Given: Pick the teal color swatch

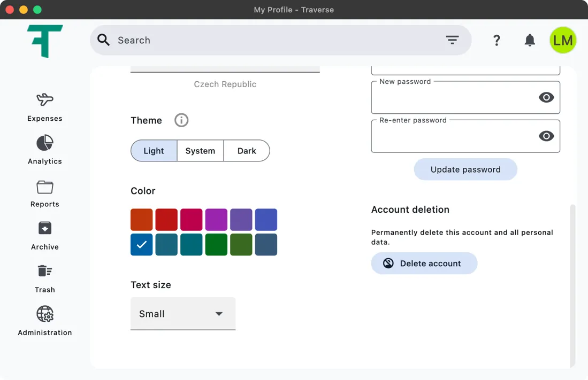Looking at the screenshot, I should pos(191,245).
